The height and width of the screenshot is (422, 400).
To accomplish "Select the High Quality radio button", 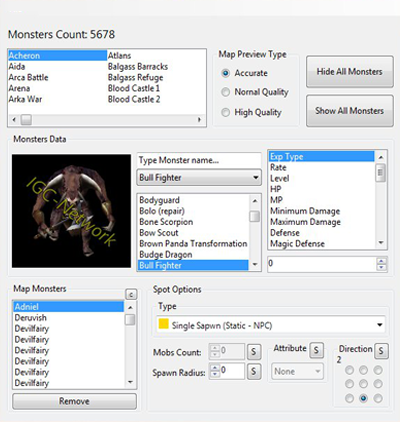I will (x=226, y=112).
